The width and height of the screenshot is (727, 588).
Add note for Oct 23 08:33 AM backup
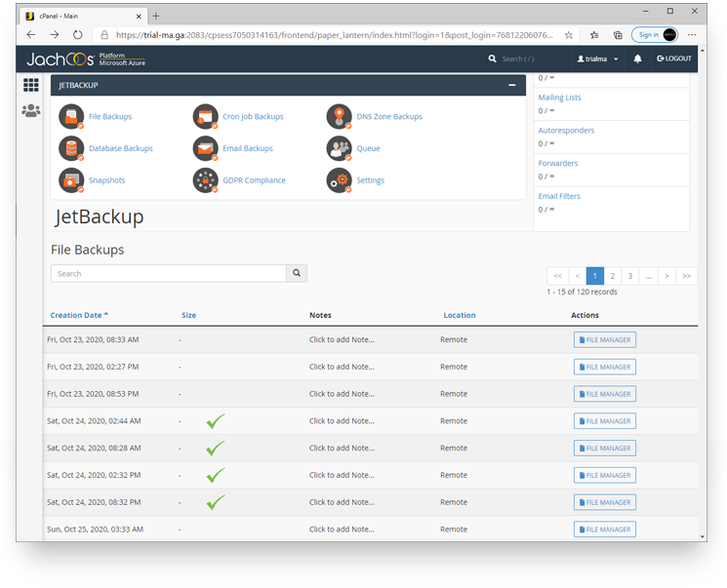(x=342, y=339)
